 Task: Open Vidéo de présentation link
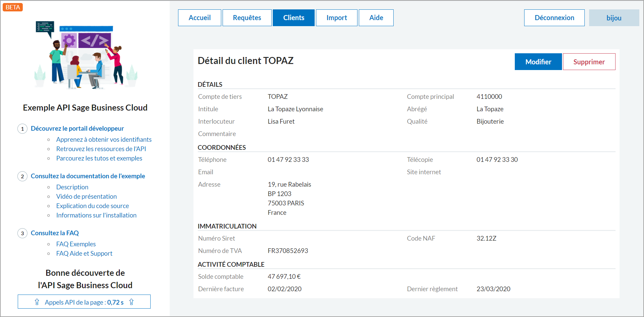pyautogui.click(x=86, y=196)
